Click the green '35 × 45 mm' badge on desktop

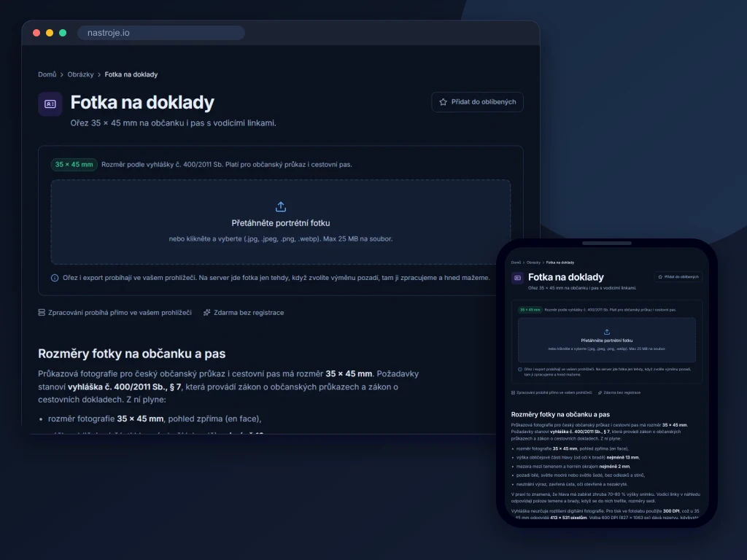(74, 164)
